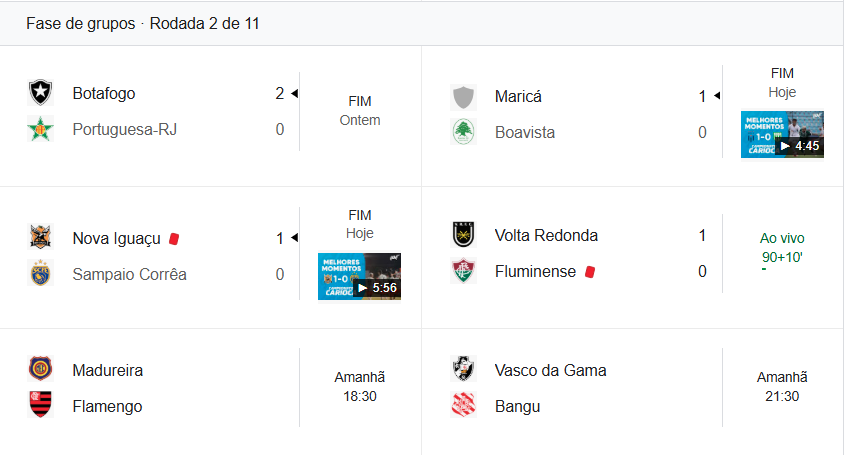Open the Madureira vs Flamengo 18:30 fixture

pyautogui.click(x=359, y=387)
